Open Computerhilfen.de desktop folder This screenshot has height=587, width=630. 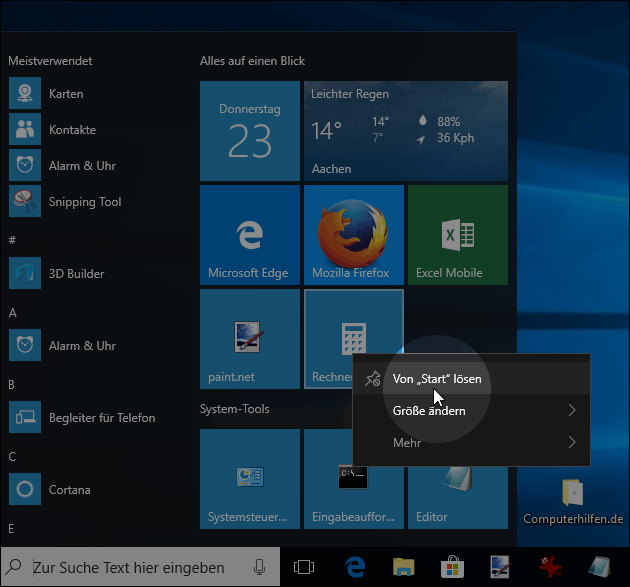coord(573,501)
